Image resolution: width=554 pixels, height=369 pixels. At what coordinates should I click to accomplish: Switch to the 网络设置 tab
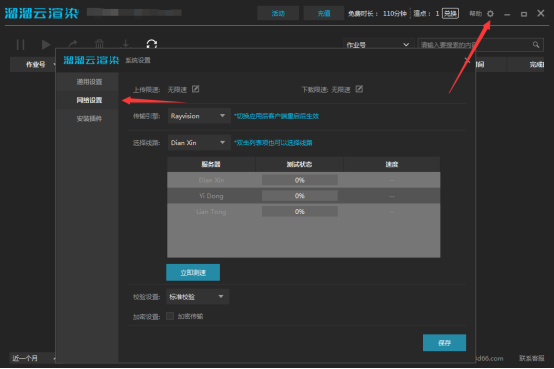pyautogui.click(x=89, y=100)
